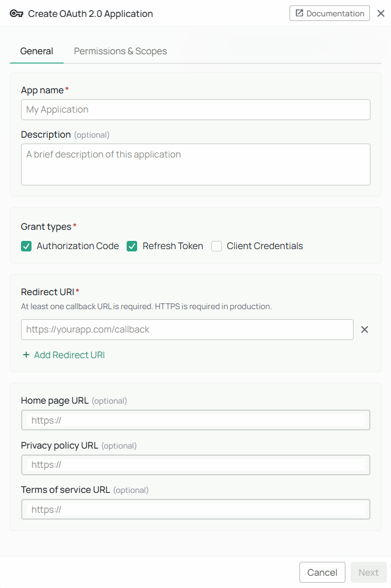
Task: Click the 'At least one callback URL' hint
Action: pos(146,306)
